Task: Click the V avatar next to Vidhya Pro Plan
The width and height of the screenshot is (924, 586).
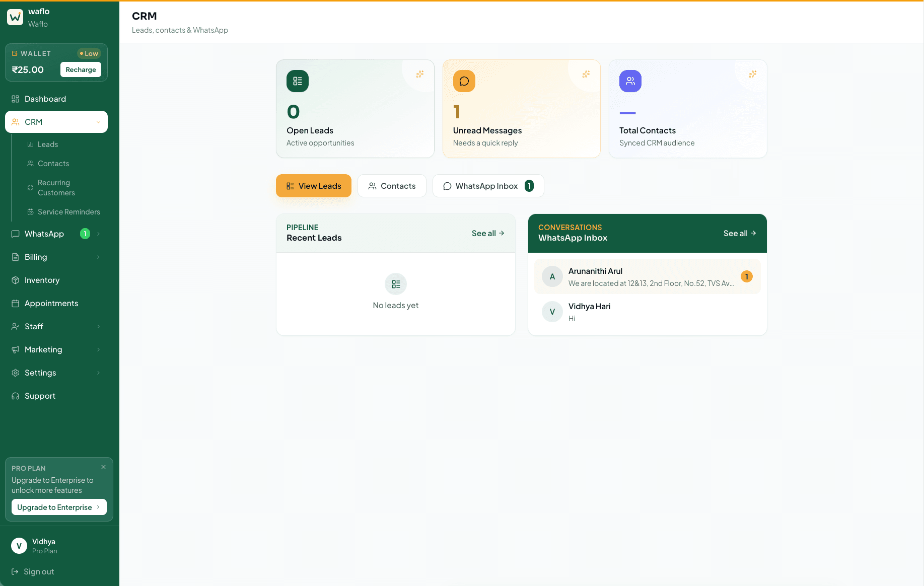Action: [x=19, y=546]
